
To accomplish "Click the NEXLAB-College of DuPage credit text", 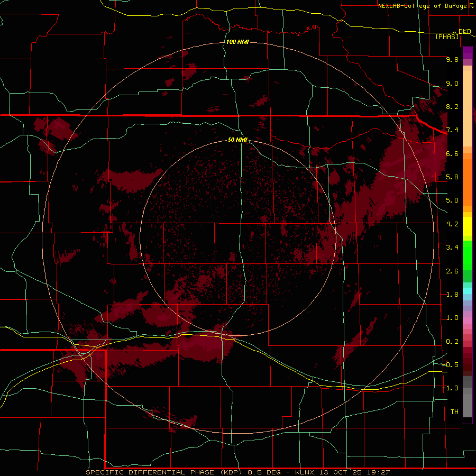I will pos(423,6).
